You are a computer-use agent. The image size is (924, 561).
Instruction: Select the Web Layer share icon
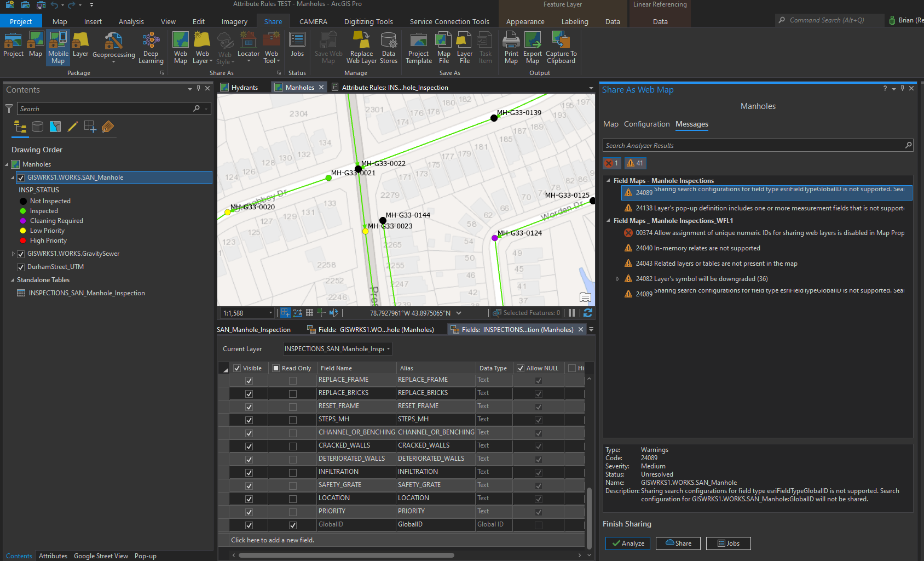(202, 48)
